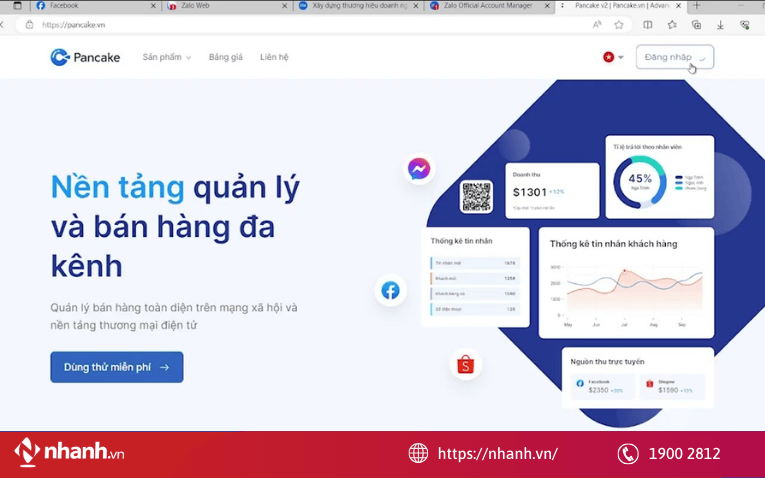The image size is (765, 478).
Task: View site information lock icon
Action: 29,24
